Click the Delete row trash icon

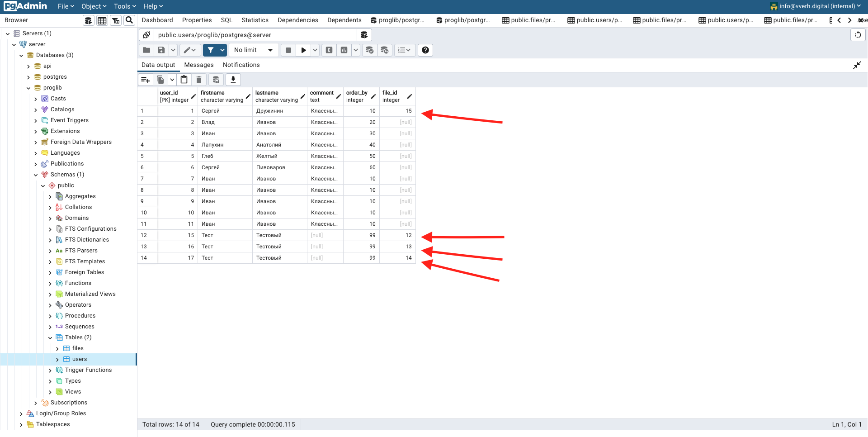[x=199, y=80]
